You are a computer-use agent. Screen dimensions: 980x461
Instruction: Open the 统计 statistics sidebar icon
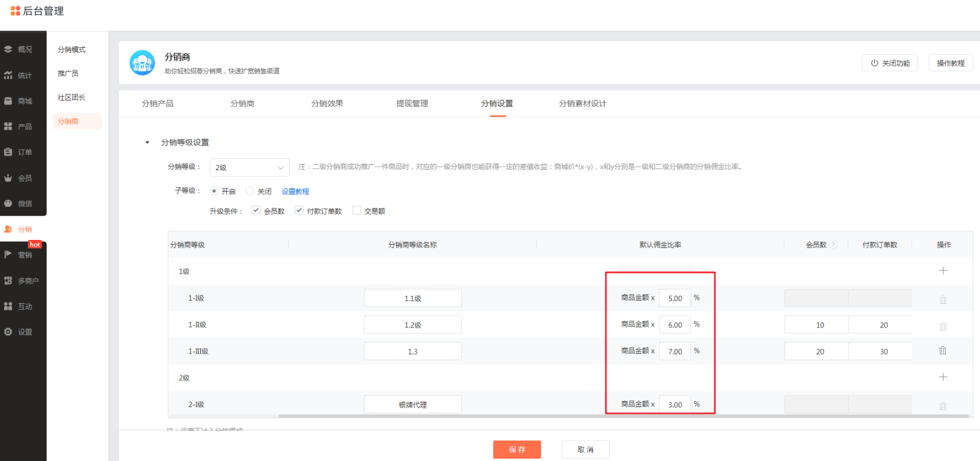click(x=8, y=76)
